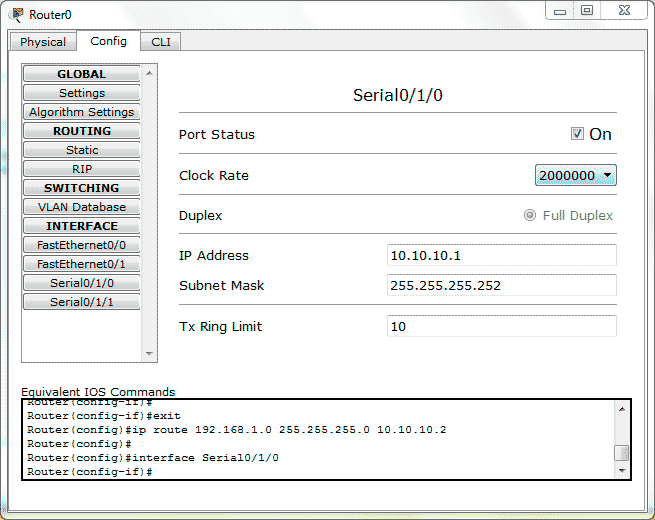Select the Full Duplex radio button
Viewport: 655px width, 520px height.
[530, 215]
